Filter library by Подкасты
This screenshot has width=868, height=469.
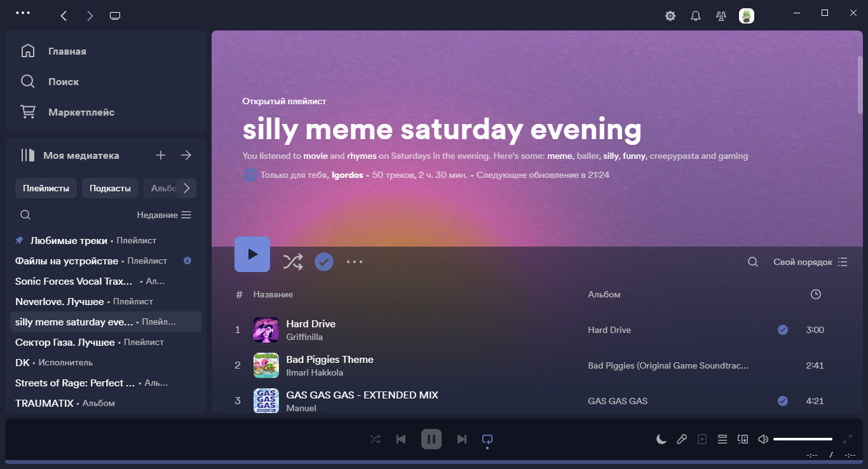[x=110, y=188]
